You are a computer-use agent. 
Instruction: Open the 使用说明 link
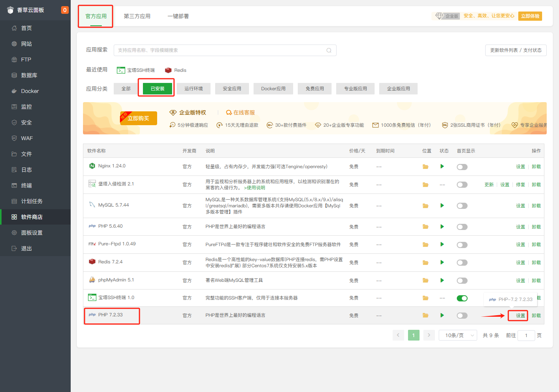[255, 188]
